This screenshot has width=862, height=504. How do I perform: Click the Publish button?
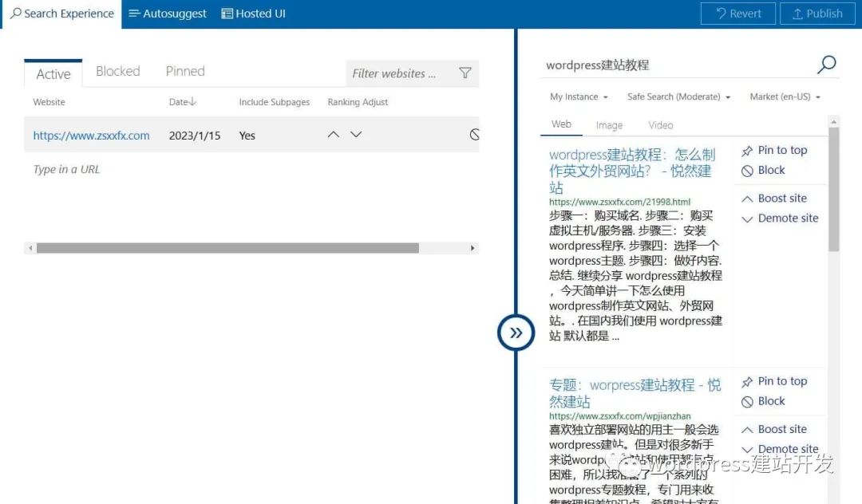(817, 14)
